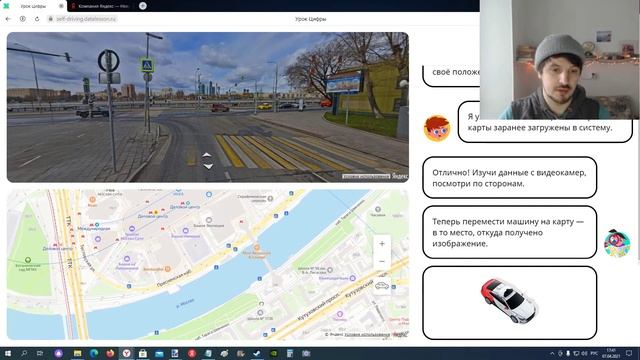
Task: Open Task View on the taskbar
Action: (40, 353)
